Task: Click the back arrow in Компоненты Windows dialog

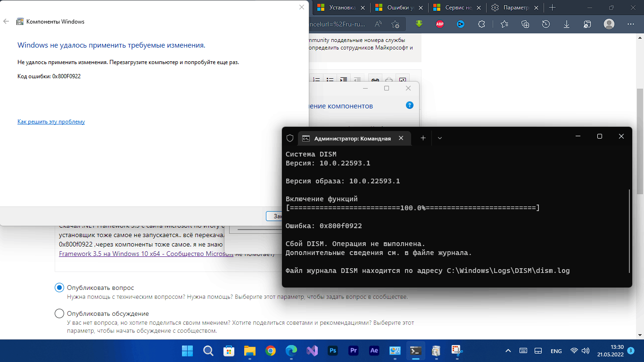Action: coord(6,22)
